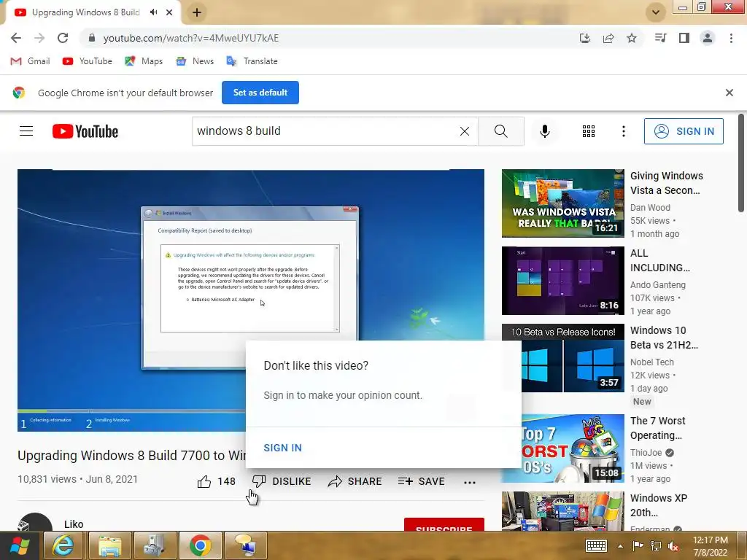This screenshot has width=747, height=560.
Task: Open the Windows XP 20th video thumbnail
Action: (x=562, y=511)
